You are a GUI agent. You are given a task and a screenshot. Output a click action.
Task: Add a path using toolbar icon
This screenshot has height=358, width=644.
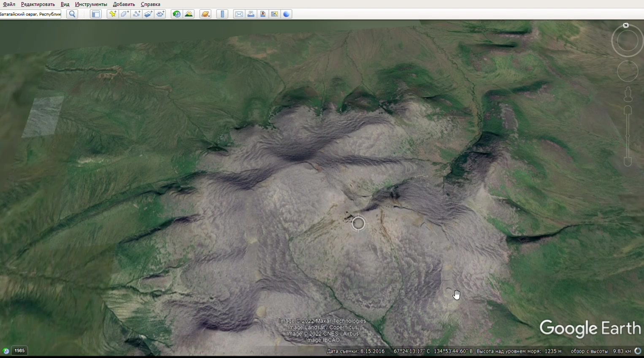[136, 14]
